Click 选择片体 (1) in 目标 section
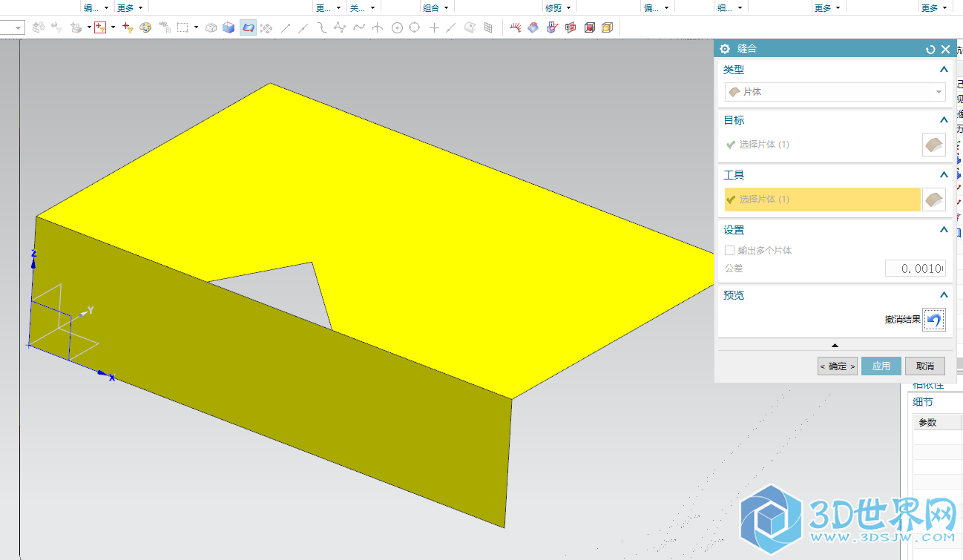Screen dimensions: 963x560 pos(764,145)
